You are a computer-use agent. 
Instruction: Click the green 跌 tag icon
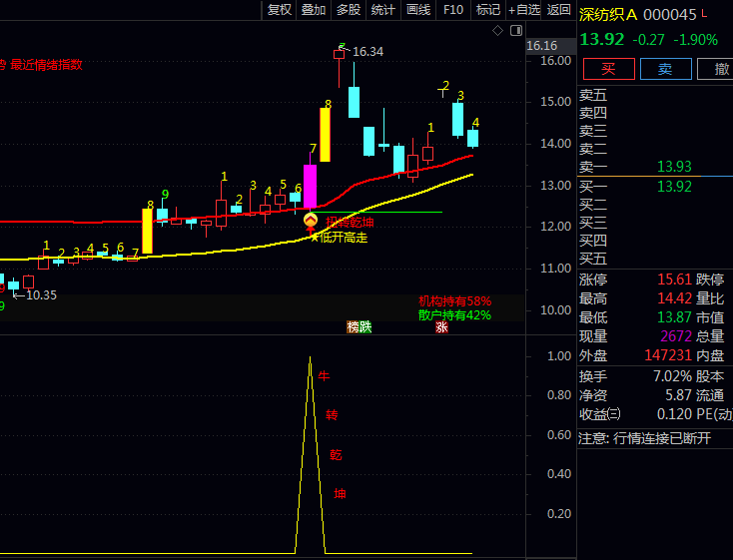(x=365, y=326)
